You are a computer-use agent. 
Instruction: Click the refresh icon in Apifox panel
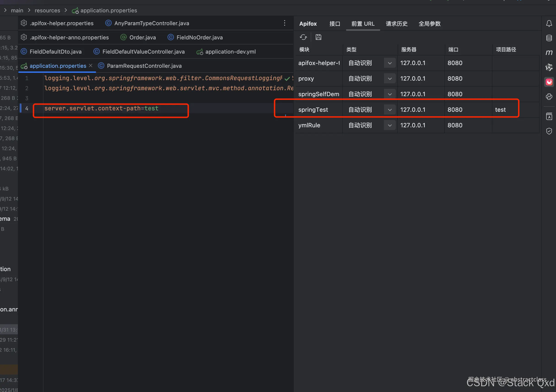(x=303, y=37)
